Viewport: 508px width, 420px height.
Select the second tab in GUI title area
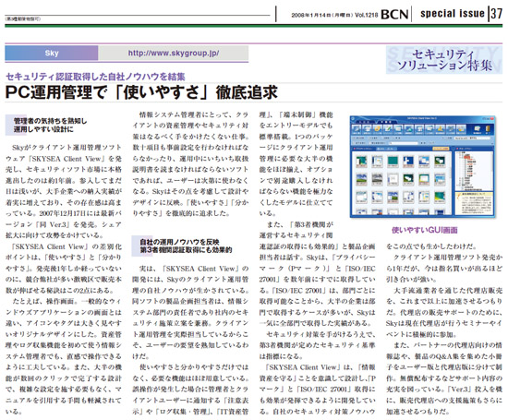point(386,122)
